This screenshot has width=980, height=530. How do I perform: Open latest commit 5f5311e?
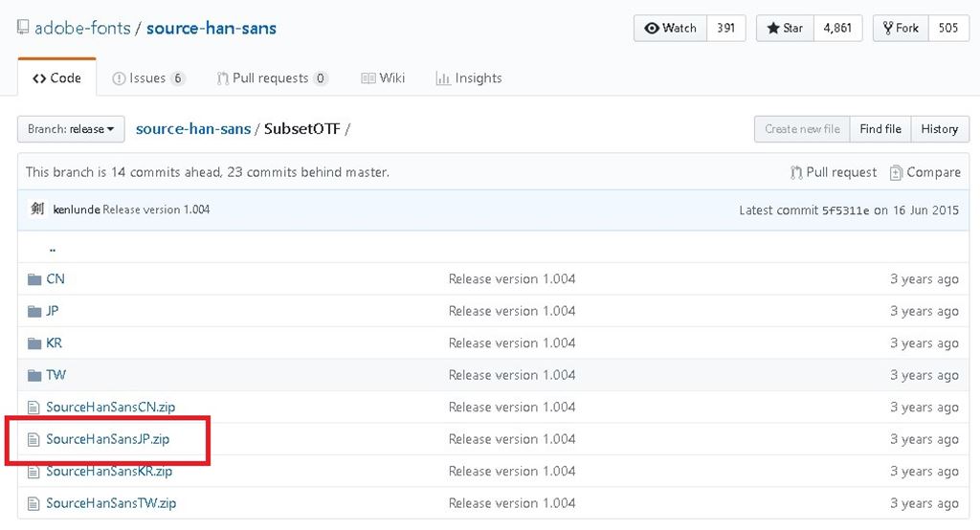point(845,210)
